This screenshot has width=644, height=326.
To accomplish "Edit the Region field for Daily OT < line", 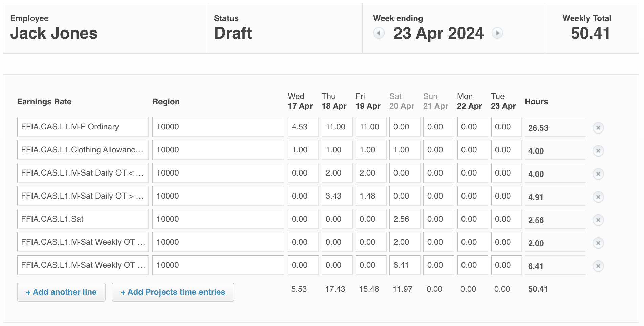I will [x=218, y=173].
